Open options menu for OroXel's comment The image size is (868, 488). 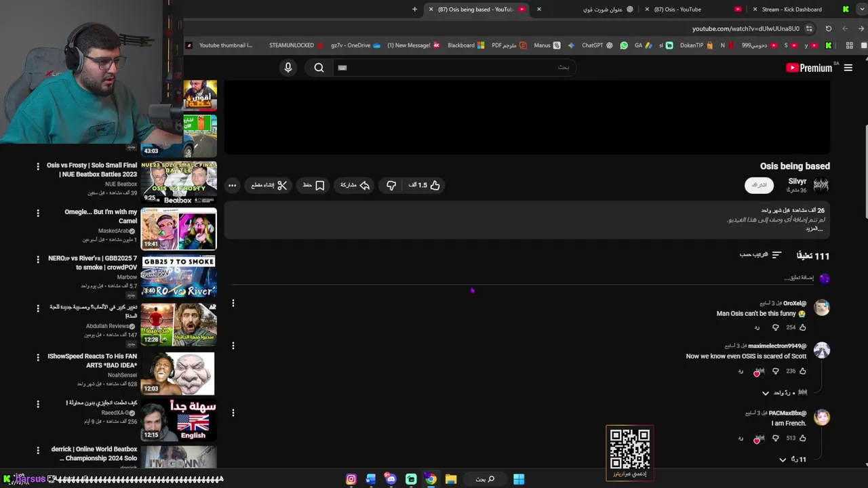tap(233, 303)
